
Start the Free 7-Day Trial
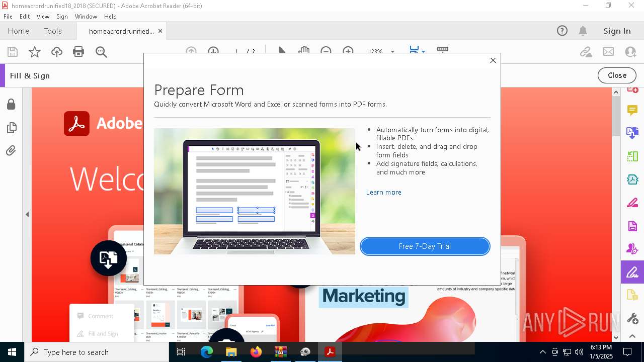pos(425,246)
